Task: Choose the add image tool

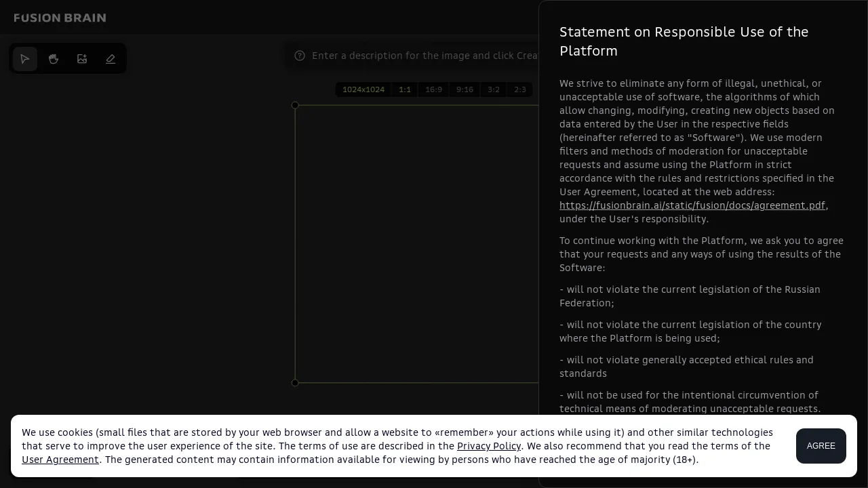Action: pos(82,59)
